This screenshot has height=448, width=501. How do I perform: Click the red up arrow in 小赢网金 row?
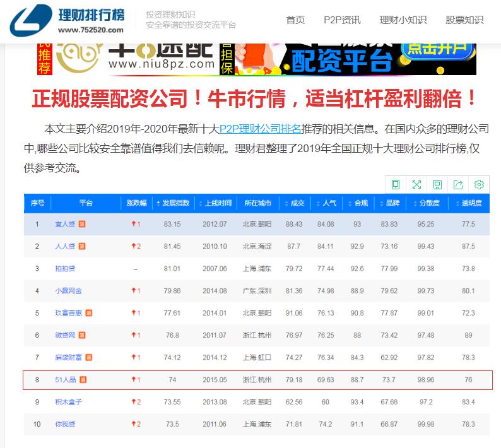[134, 290]
